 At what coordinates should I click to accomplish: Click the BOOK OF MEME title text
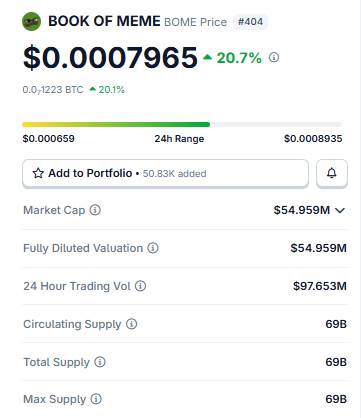click(x=104, y=22)
